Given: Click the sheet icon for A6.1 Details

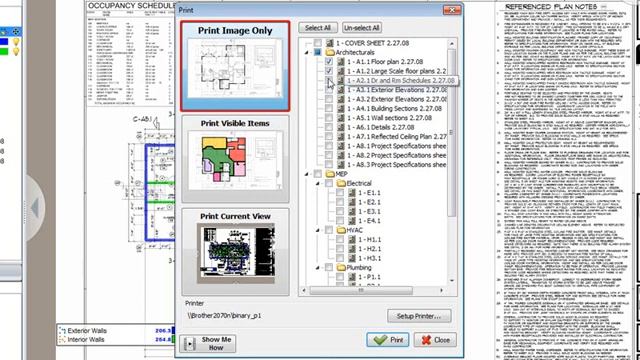Looking at the screenshot, I should (x=341, y=127).
